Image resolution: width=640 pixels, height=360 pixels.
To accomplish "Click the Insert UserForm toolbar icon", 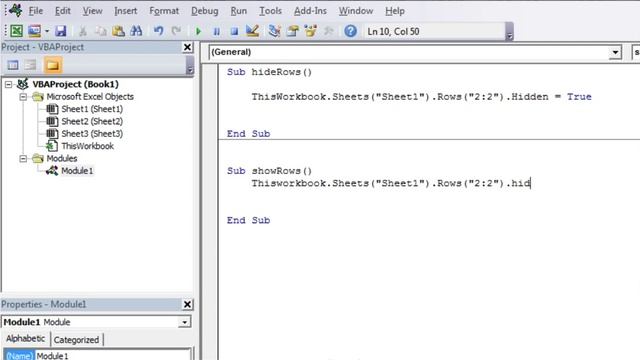I will pyautogui.click(x=35, y=31).
